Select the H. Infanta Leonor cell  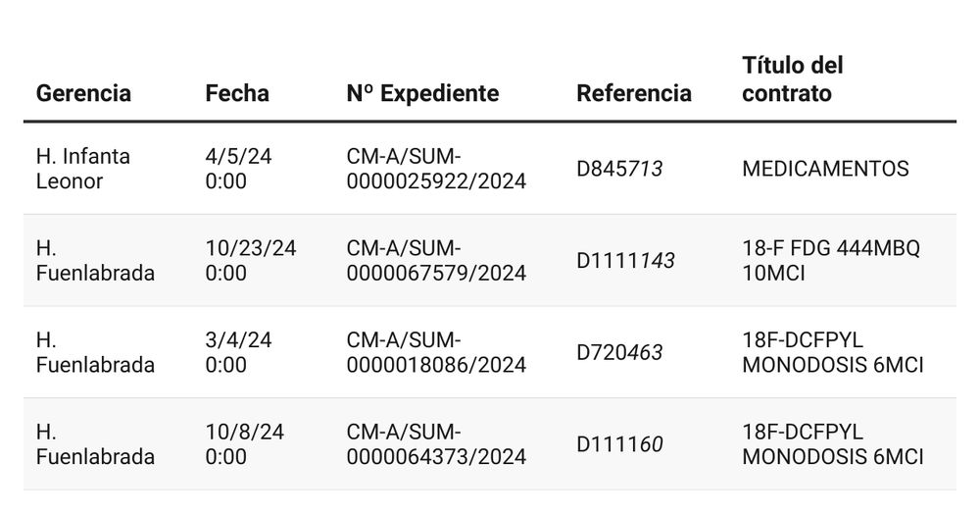tap(83, 169)
